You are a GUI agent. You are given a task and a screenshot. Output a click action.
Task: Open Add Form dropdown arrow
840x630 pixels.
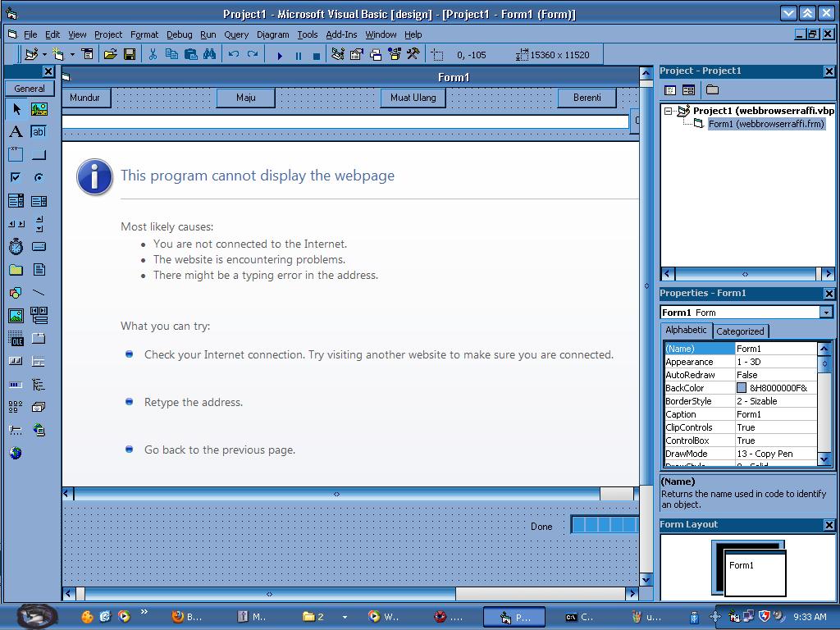point(72,54)
